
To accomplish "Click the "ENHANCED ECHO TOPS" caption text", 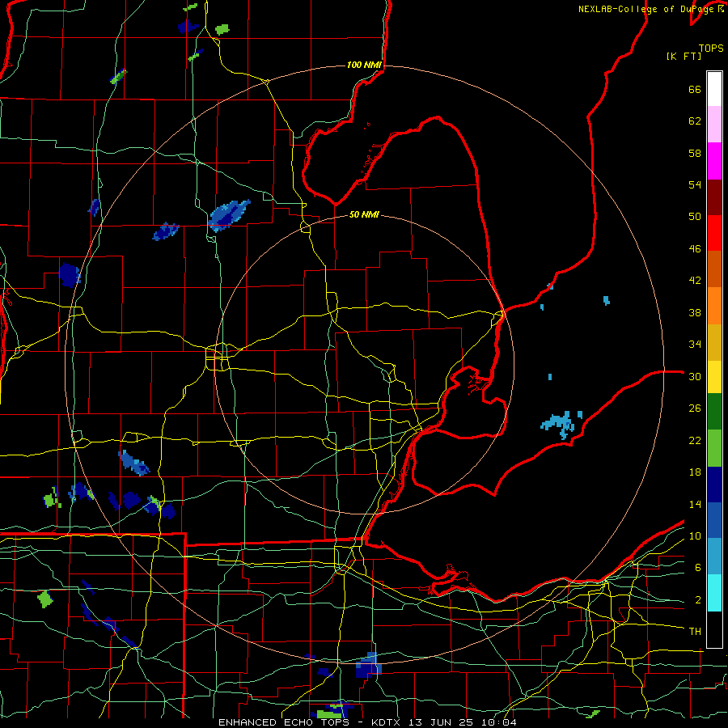I will click(288, 722).
